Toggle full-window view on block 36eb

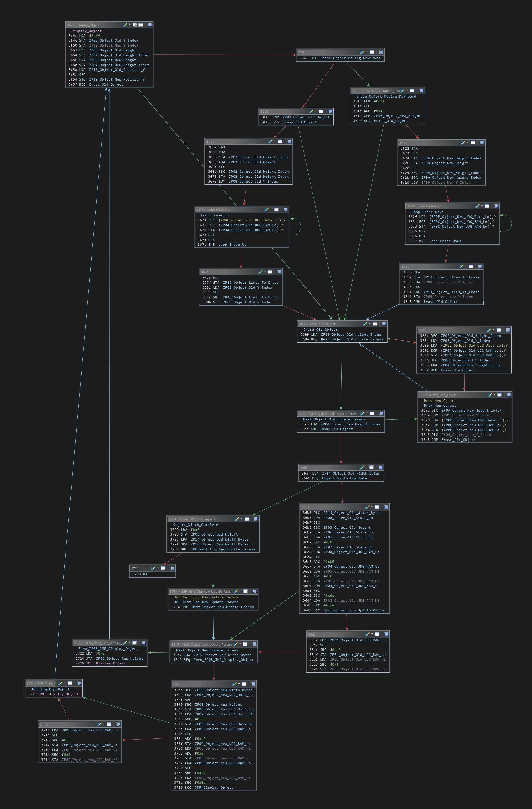(244, 684)
